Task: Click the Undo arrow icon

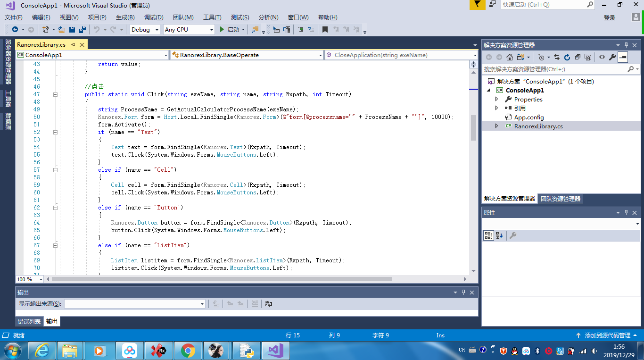Action: click(x=96, y=29)
